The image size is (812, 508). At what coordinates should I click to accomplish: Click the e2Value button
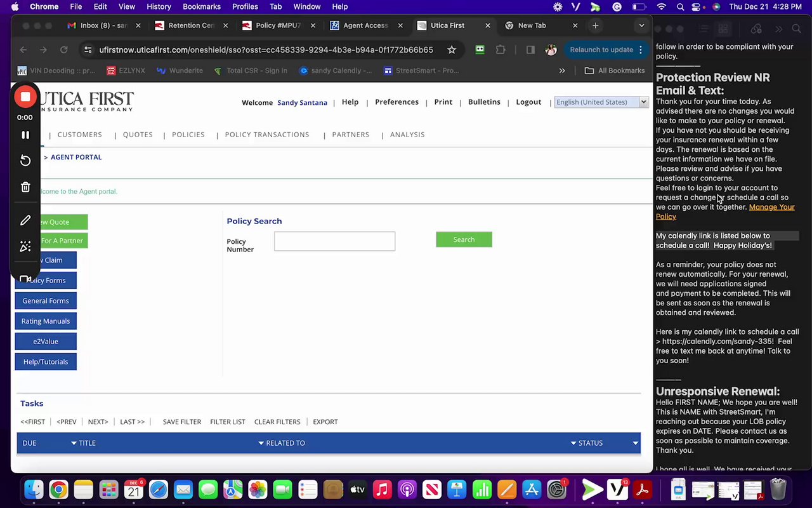46,341
